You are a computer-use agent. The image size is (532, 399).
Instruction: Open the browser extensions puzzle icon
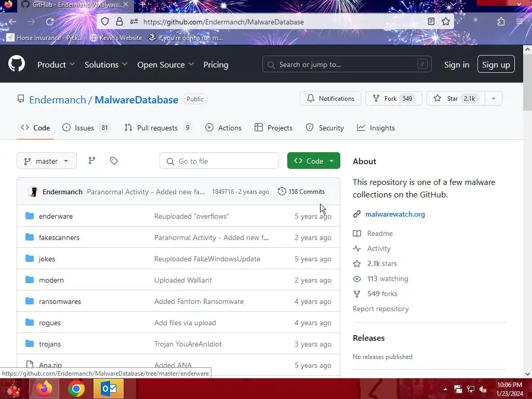click(x=501, y=22)
